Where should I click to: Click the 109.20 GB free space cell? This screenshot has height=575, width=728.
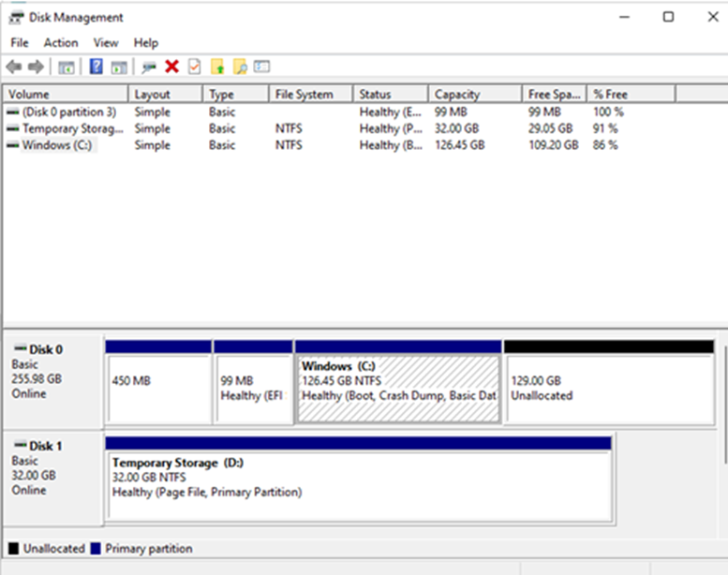click(x=554, y=145)
